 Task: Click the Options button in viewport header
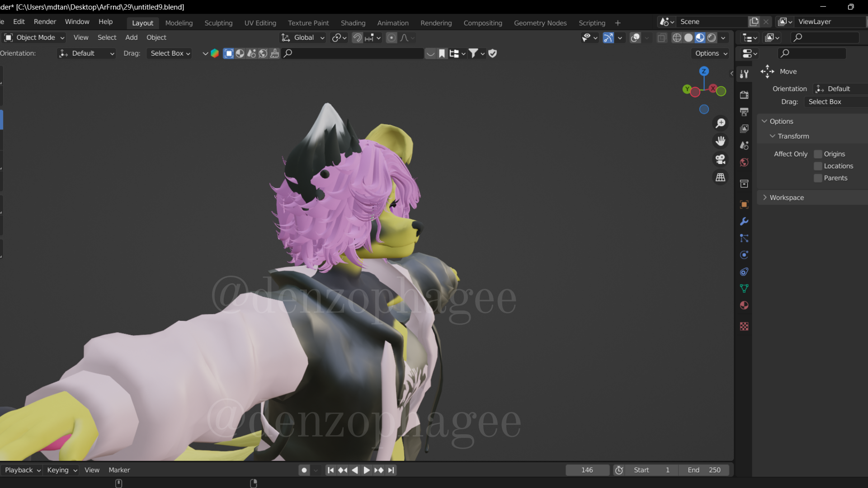pos(711,53)
